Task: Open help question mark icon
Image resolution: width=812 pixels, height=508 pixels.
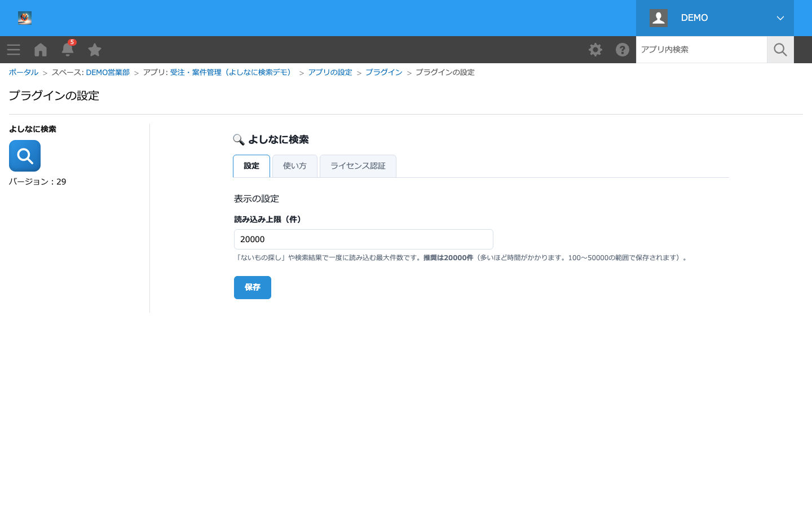Action: (623, 50)
